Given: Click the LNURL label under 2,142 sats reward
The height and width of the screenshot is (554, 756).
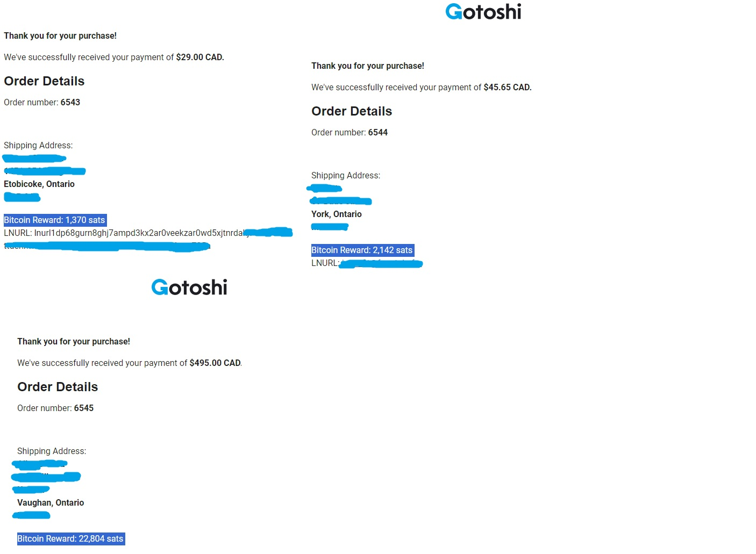Looking at the screenshot, I should pyautogui.click(x=325, y=263).
